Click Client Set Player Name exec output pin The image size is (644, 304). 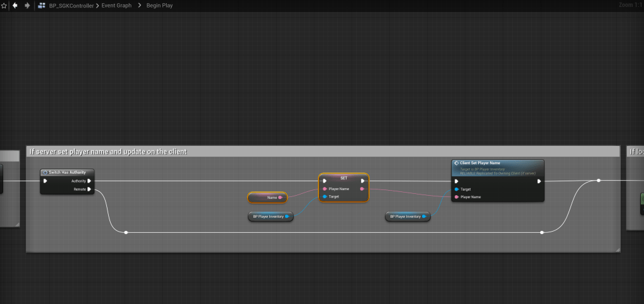(x=539, y=181)
